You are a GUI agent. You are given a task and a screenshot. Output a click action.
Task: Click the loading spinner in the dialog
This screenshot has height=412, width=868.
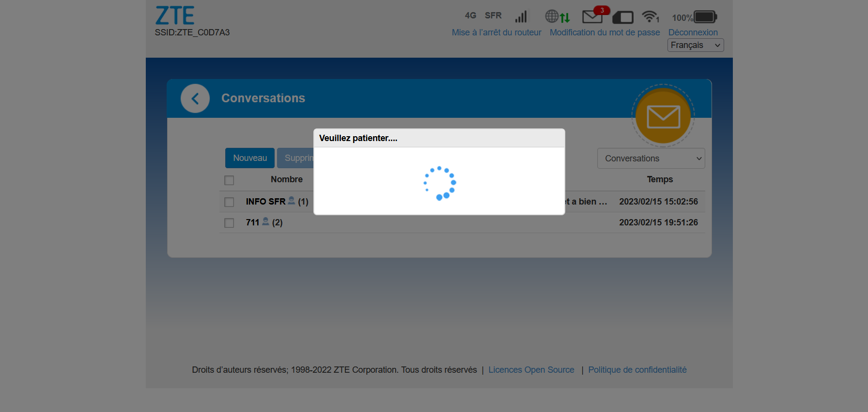(x=440, y=183)
